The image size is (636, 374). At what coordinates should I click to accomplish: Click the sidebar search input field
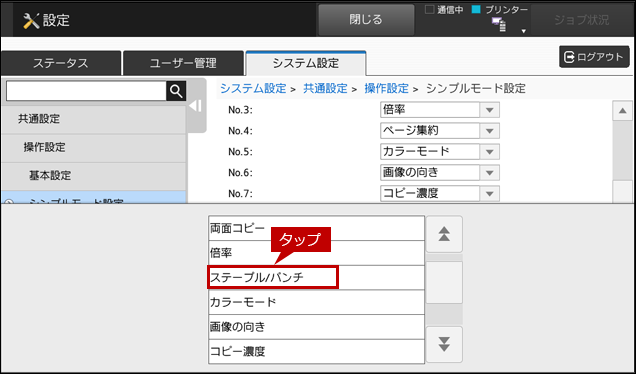(x=86, y=91)
